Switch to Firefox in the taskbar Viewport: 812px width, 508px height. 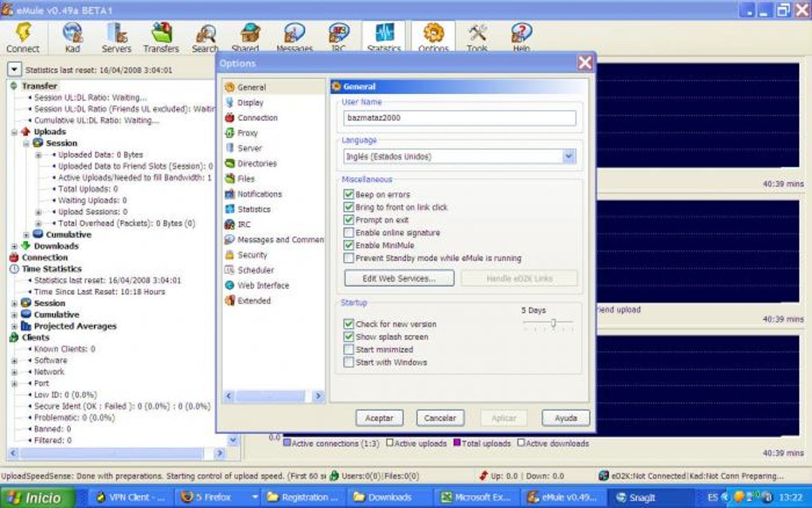pyautogui.click(x=217, y=498)
